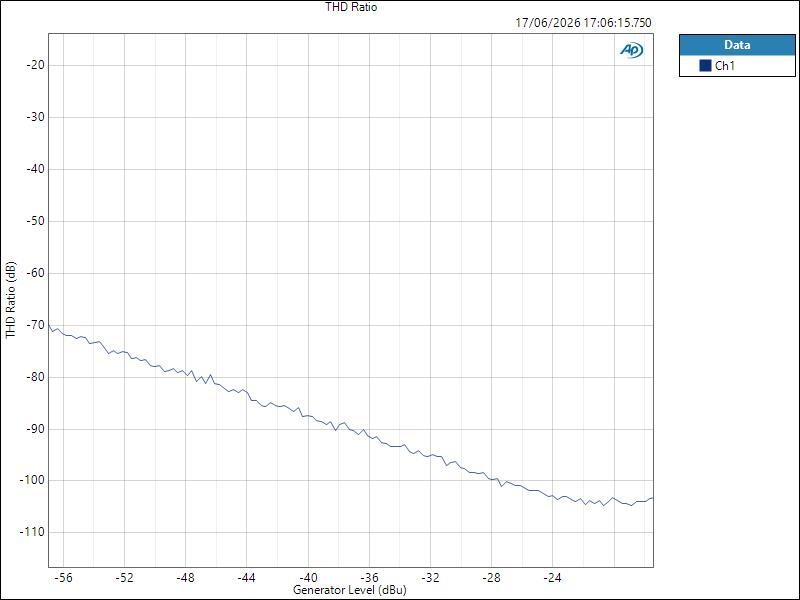The image size is (800, 600).
Task: Click the THD Ratio graph title
Action: (x=351, y=7)
